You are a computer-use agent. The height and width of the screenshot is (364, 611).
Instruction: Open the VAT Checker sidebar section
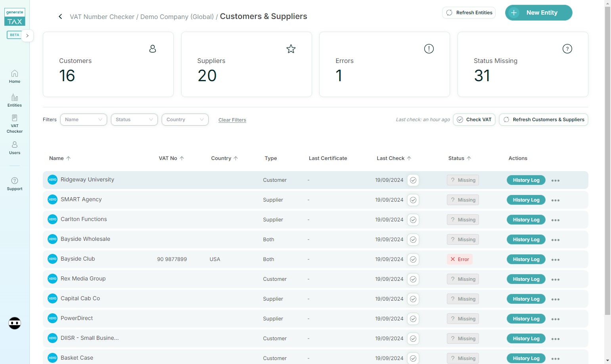pos(15,124)
